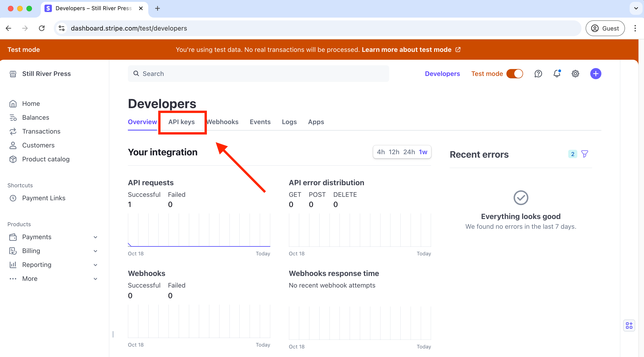The height and width of the screenshot is (357, 644).
Task: Click the Balances sidebar icon
Action: click(13, 118)
